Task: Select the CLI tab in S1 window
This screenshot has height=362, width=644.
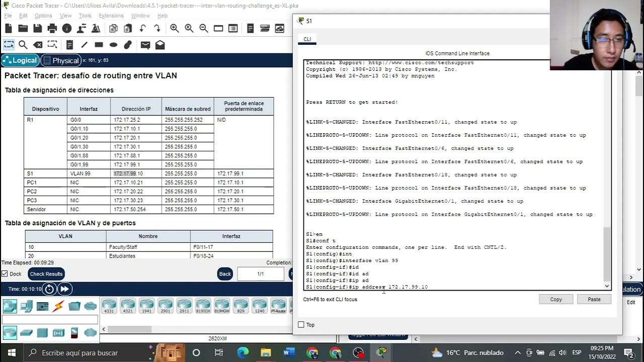Action: click(307, 39)
